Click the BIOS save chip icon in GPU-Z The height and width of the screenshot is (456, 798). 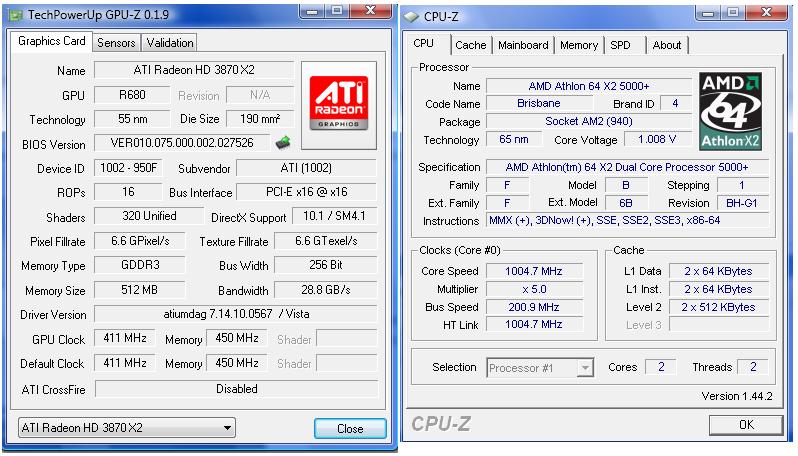point(283,143)
